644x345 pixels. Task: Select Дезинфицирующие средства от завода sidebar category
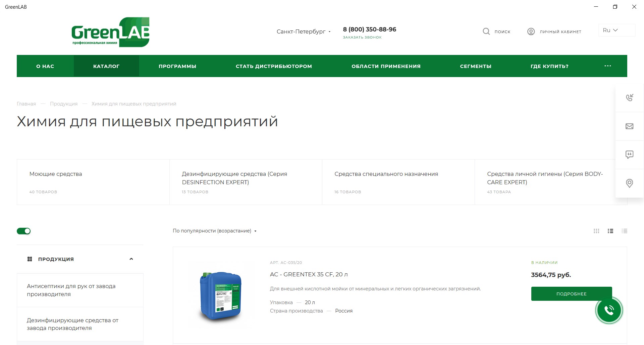[x=80, y=324]
